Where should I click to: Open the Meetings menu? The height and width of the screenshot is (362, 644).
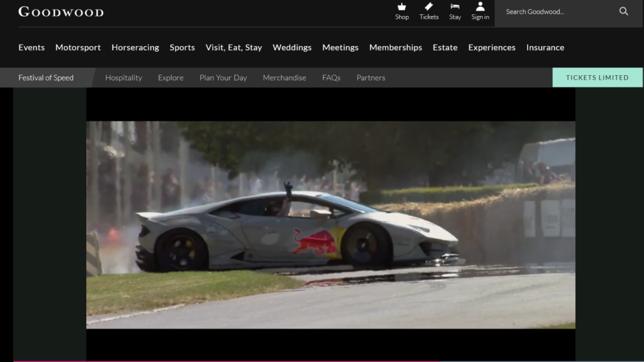(341, 47)
